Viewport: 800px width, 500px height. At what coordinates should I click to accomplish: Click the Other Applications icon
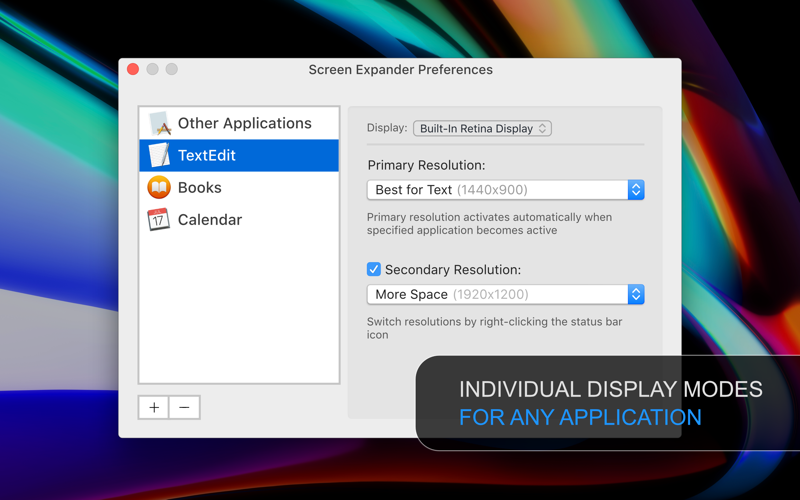click(160, 123)
